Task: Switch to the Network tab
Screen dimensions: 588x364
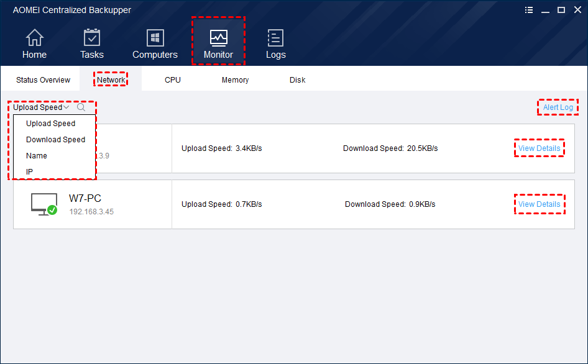Action: [111, 80]
